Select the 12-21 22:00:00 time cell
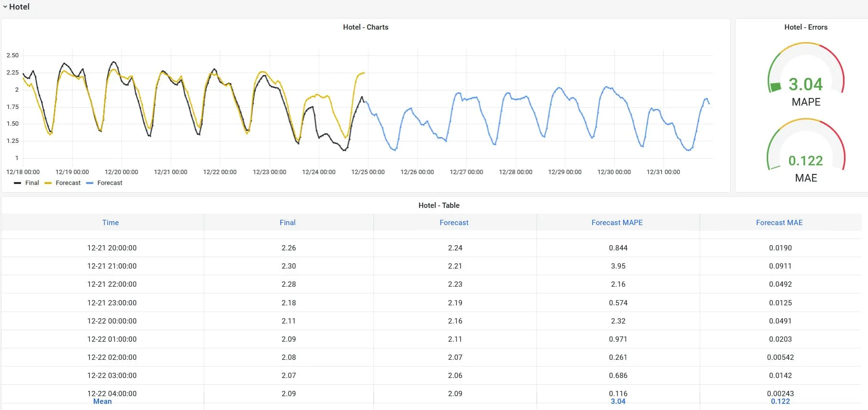The height and width of the screenshot is (410, 868). tap(112, 284)
